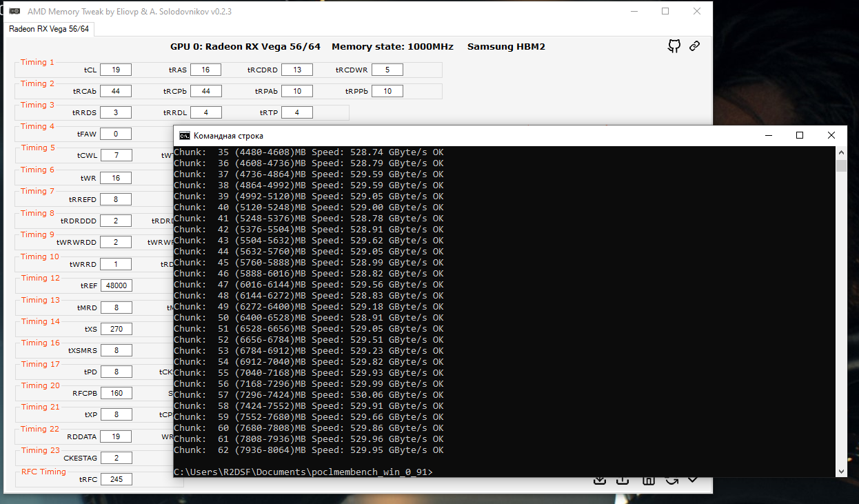
Task: Click the command prompt scrollbar up arrow
Action: tap(840, 152)
